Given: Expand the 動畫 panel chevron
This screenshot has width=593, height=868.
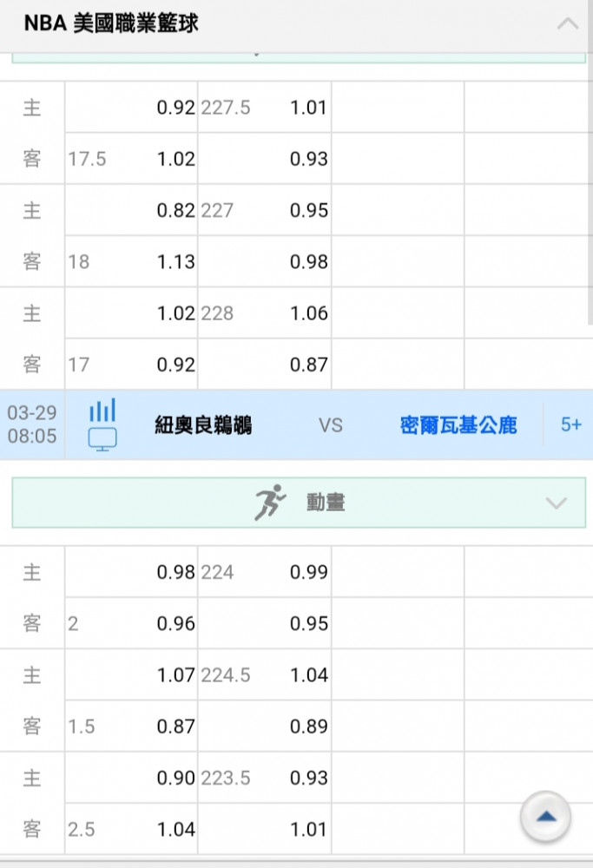Looking at the screenshot, I should [x=556, y=503].
